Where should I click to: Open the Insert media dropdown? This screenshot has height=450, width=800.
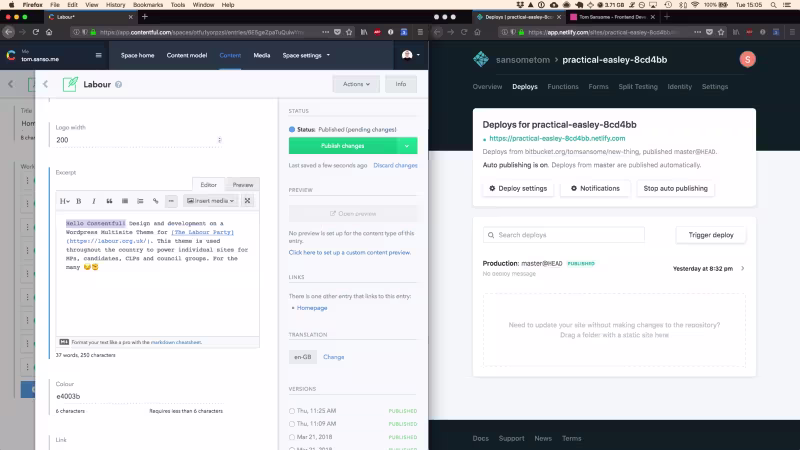point(210,201)
